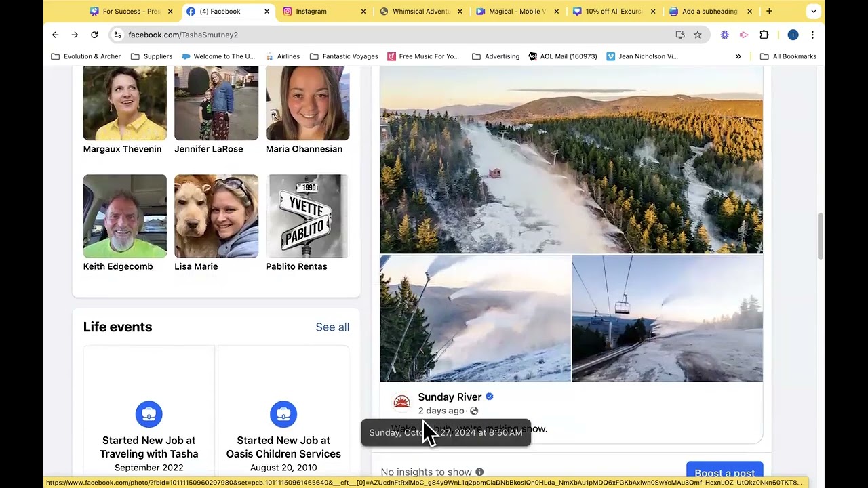Click the 2 days ago timestamp

[x=441, y=411]
